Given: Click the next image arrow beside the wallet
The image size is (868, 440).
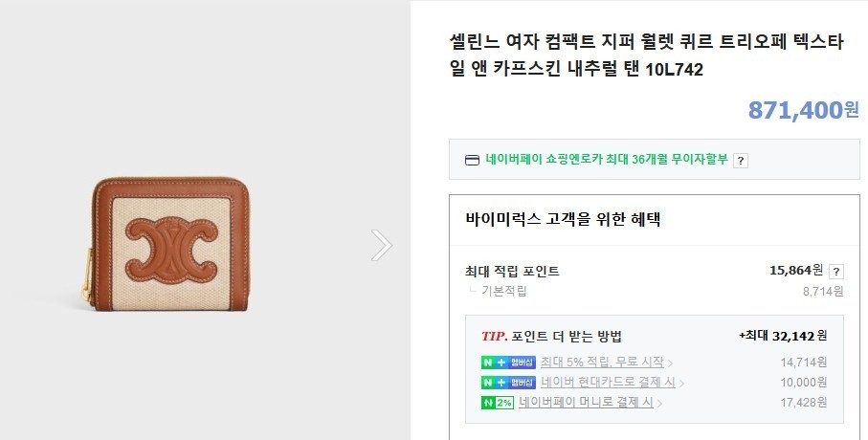Looking at the screenshot, I should [x=382, y=245].
